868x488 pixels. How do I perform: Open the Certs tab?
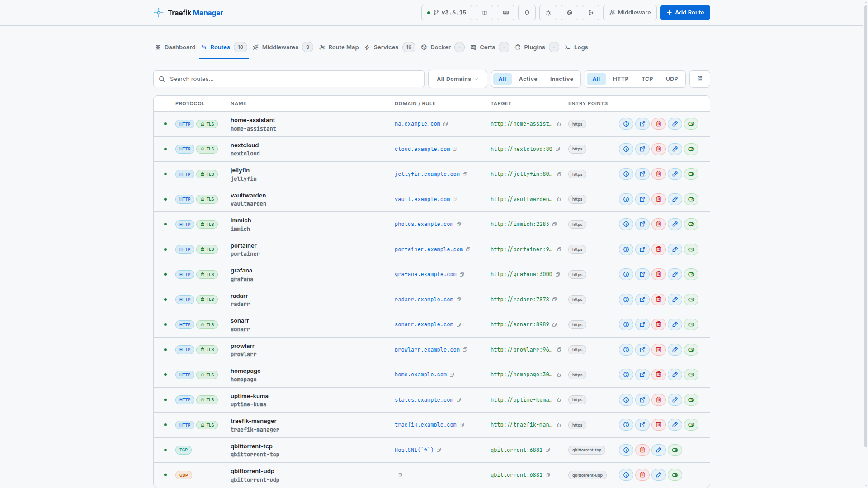490,47
